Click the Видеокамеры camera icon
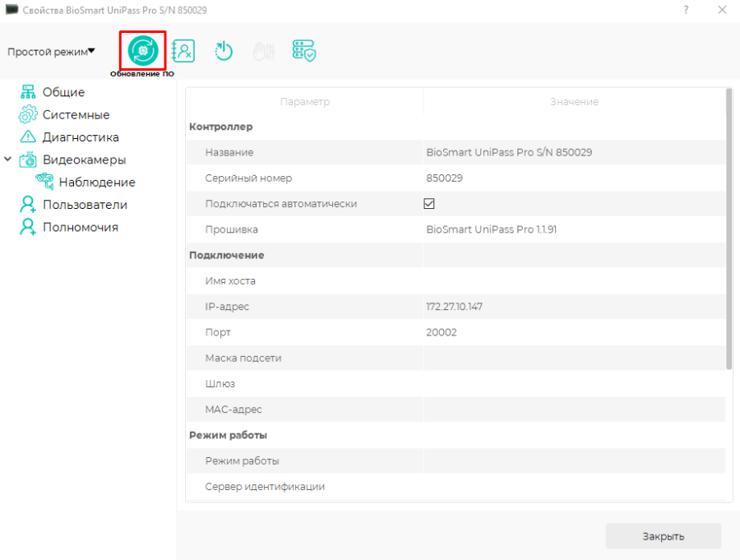740x560 pixels. [28, 160]
